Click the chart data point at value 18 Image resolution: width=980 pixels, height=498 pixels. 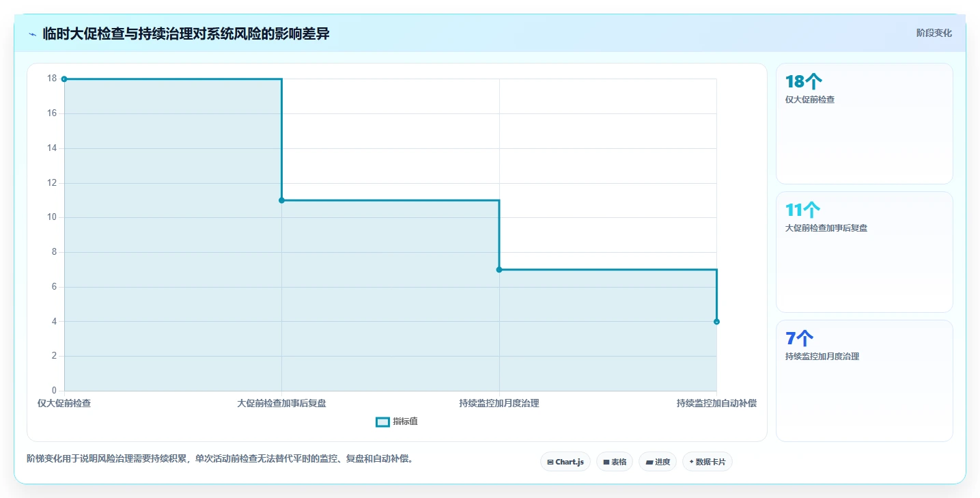(x=64, y=79)
